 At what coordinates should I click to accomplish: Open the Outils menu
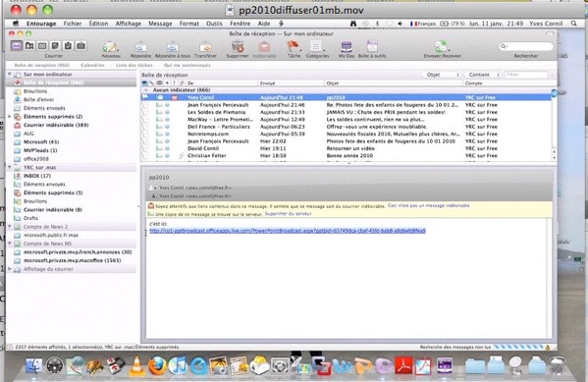(x=214, y=24)
